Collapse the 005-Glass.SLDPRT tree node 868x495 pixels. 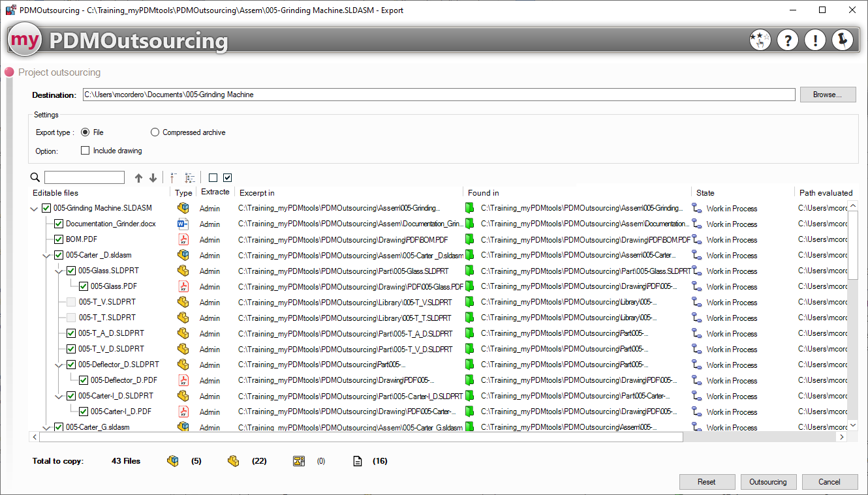(59, 271)
